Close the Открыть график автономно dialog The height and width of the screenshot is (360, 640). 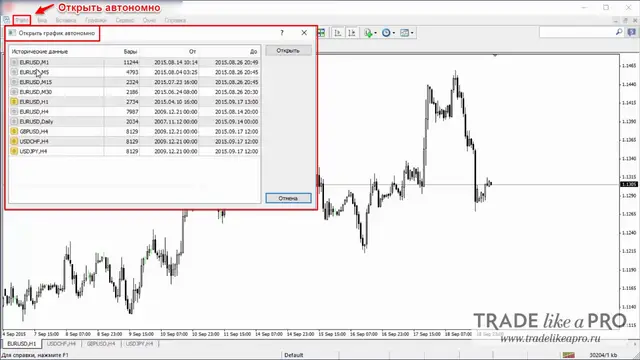[304, 33]
